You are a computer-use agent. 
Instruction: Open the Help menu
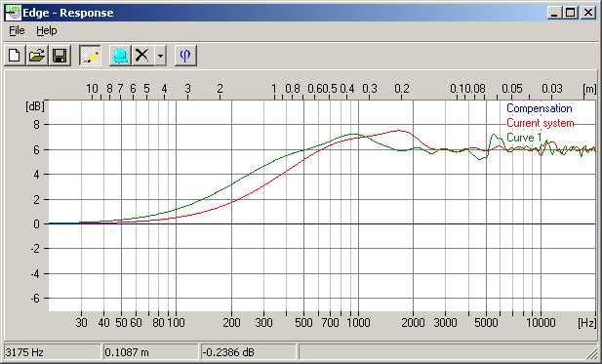[47, 30]
